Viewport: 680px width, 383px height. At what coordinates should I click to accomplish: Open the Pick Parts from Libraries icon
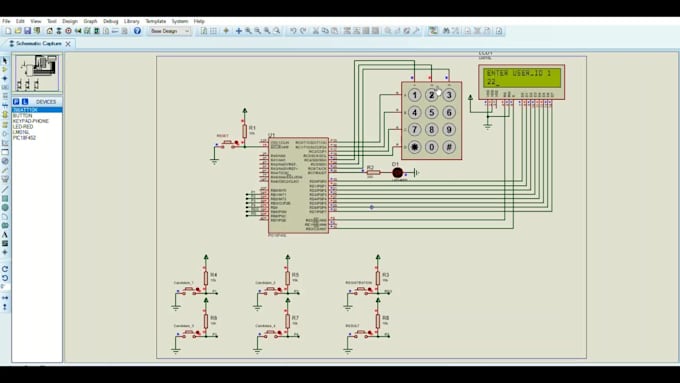388,31
